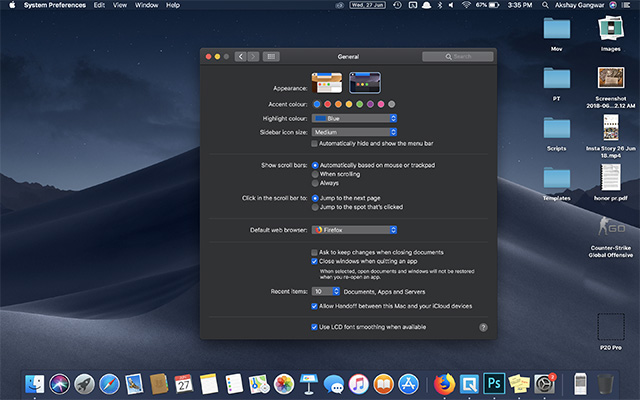Select the Scripts folder on desktop

coord(557,134)
